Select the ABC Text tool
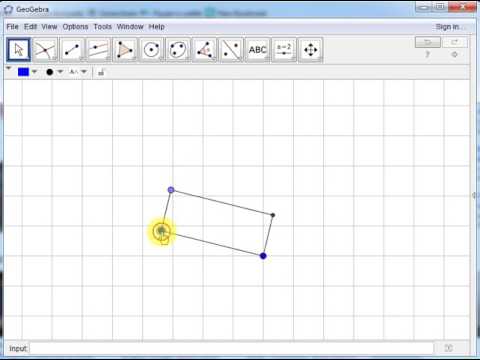 258,50
